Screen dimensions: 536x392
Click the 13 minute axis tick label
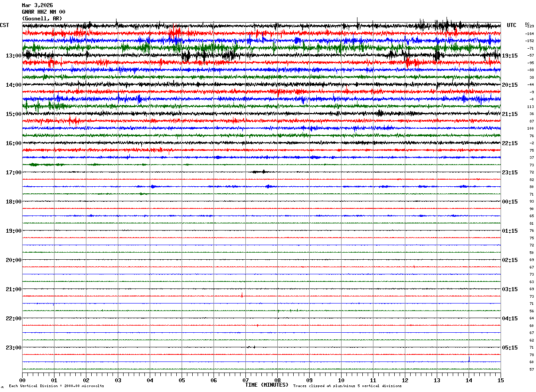[x=437, y=380]
